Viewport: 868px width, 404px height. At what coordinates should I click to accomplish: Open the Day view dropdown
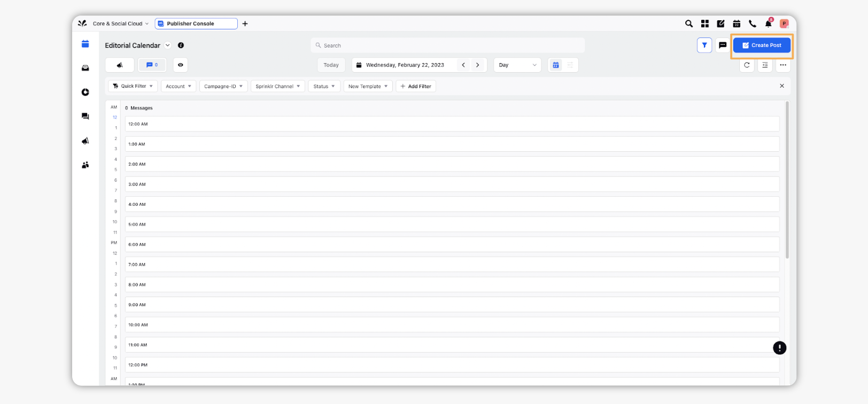517,65
